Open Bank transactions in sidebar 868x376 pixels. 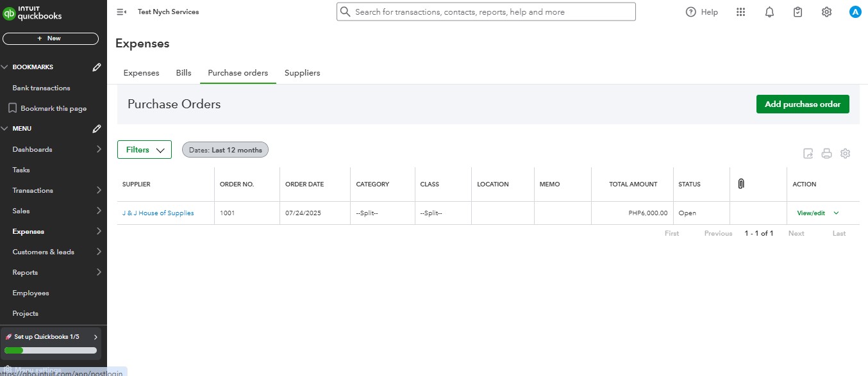pos(41,88)
